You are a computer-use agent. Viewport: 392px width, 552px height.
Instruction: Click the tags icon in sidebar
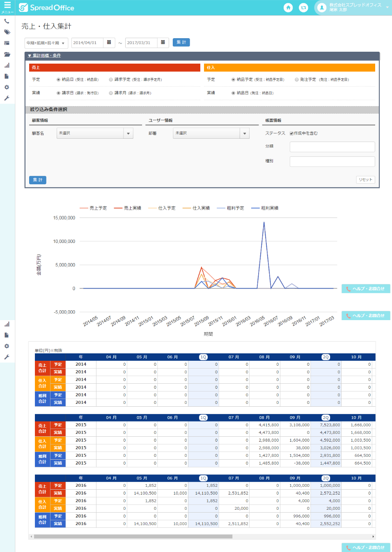[x=7, y=32]
